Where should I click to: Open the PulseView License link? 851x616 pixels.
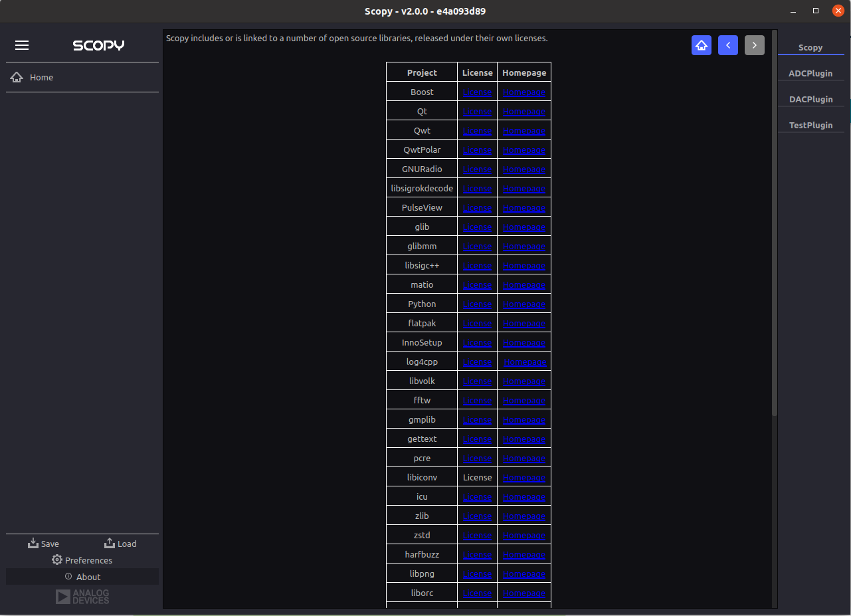[477, 208]
